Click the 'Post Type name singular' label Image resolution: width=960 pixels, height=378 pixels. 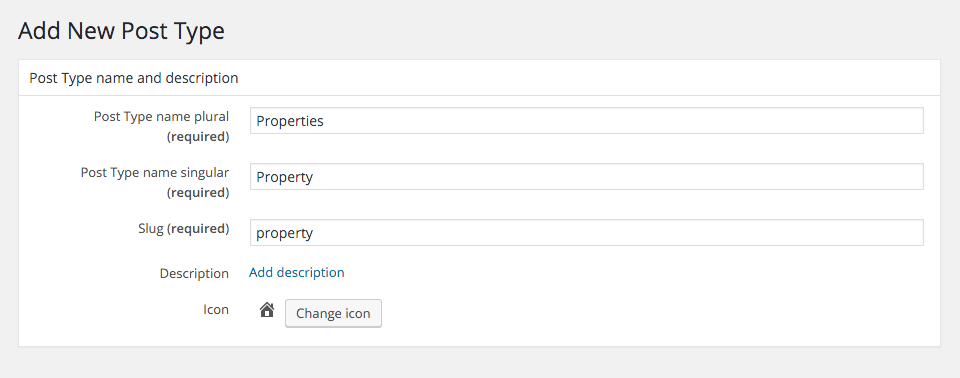click(155, 173)
